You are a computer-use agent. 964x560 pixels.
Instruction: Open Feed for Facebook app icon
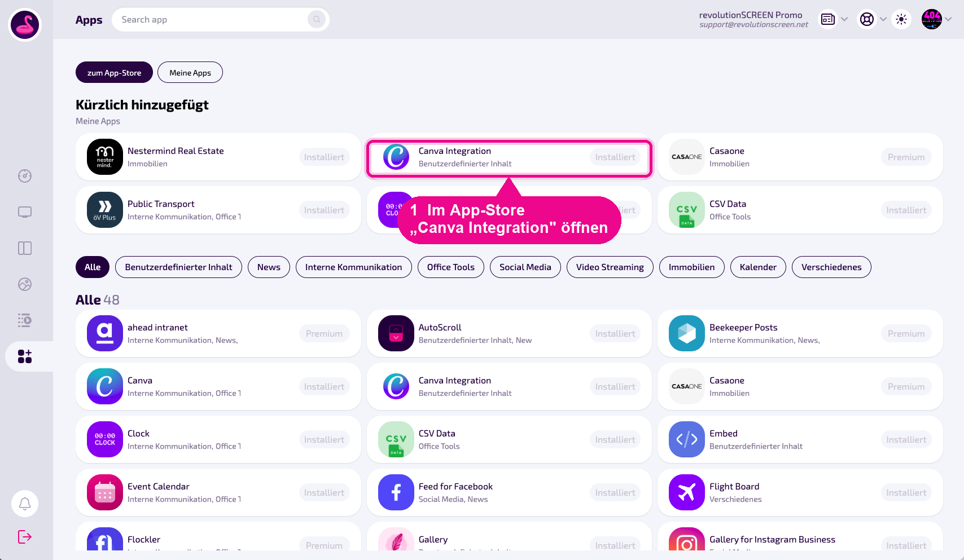pos(396,492)
